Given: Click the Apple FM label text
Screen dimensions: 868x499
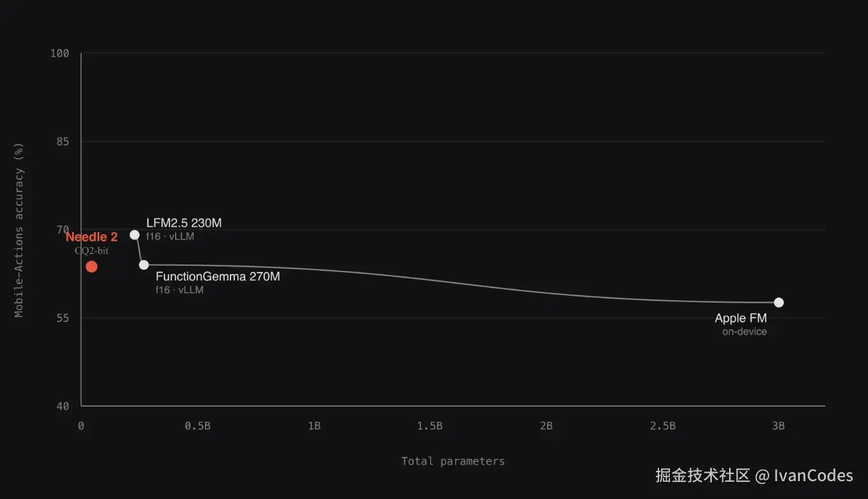Looking at the screenshot, I should point(741,318).
